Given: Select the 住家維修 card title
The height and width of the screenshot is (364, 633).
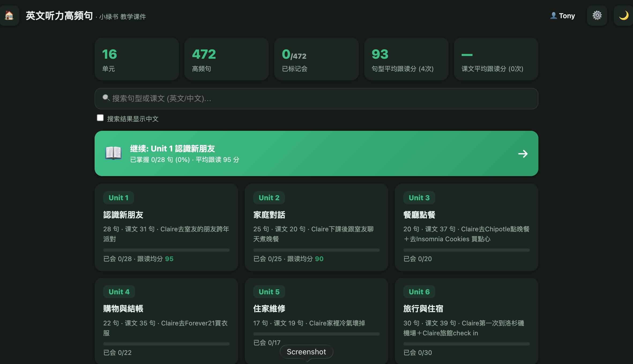Looking at the screenshot, I should [x=269, y=309].
